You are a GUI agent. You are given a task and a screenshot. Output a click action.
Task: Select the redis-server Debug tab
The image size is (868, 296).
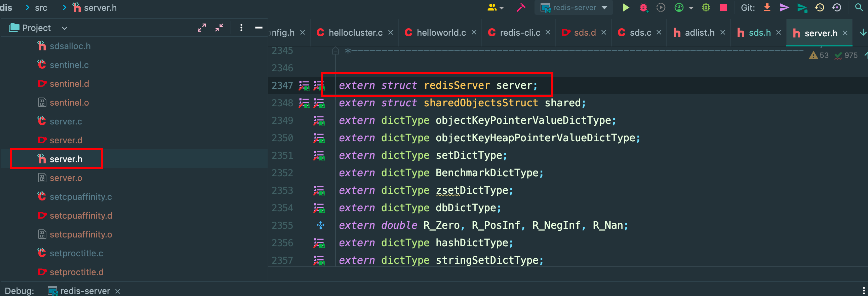pos(79,291)
